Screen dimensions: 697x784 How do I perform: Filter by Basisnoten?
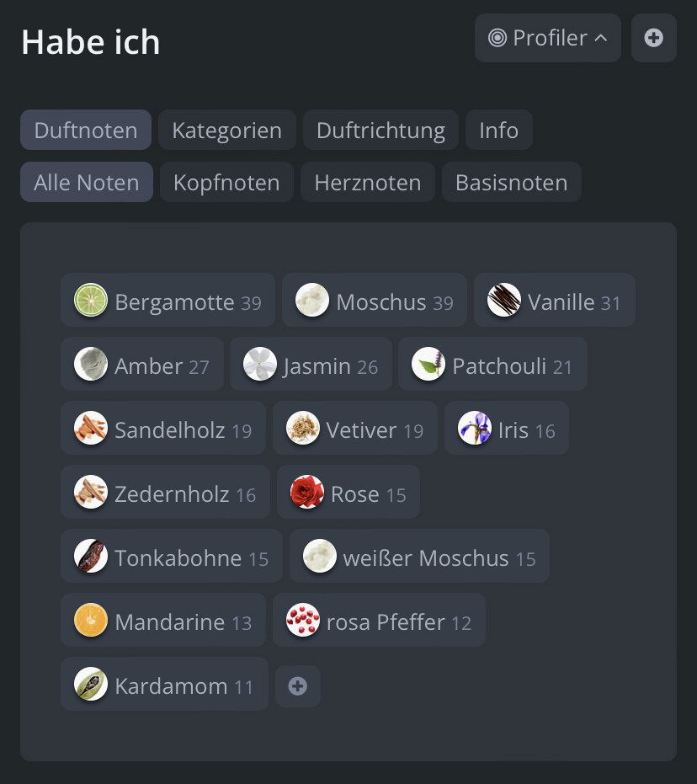(x=511, y=182)
